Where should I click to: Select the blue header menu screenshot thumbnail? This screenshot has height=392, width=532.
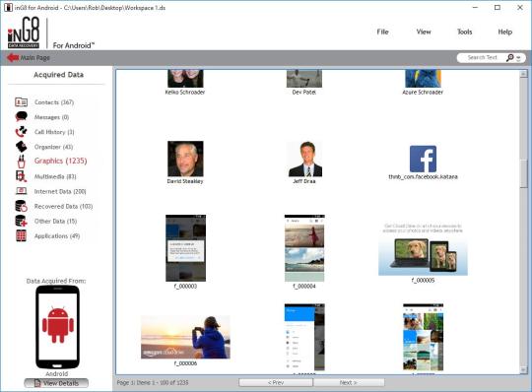(x=304, y=337)
